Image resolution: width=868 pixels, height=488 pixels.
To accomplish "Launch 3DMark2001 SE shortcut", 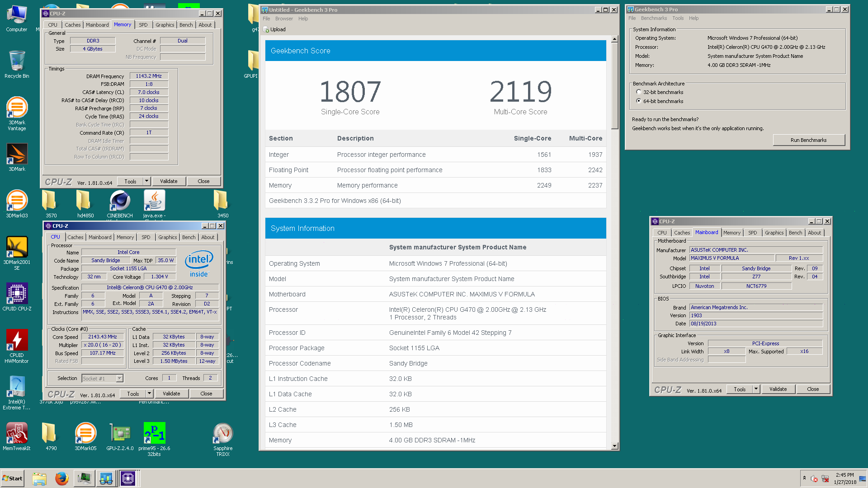I will (17, 253).
